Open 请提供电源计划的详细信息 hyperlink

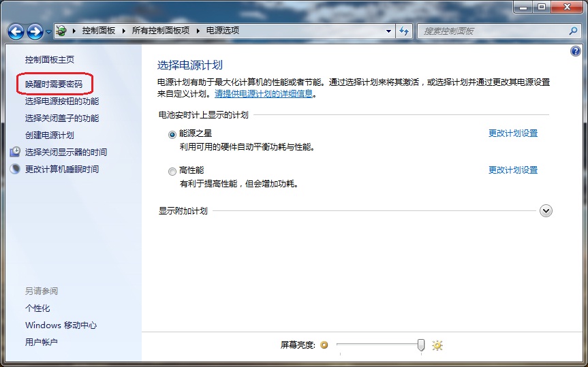[264, 94]
